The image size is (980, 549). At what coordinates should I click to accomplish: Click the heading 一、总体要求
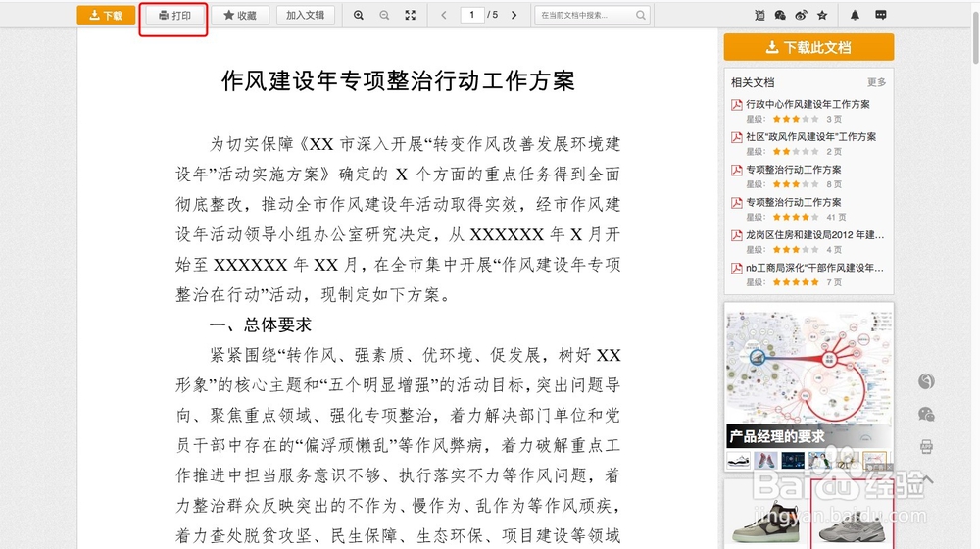tap(261, 324)
